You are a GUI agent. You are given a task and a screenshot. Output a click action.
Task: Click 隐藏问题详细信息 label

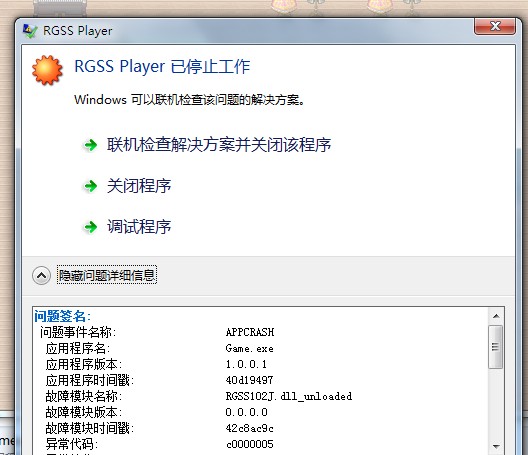pyautogui.click(x=107, y=275)
